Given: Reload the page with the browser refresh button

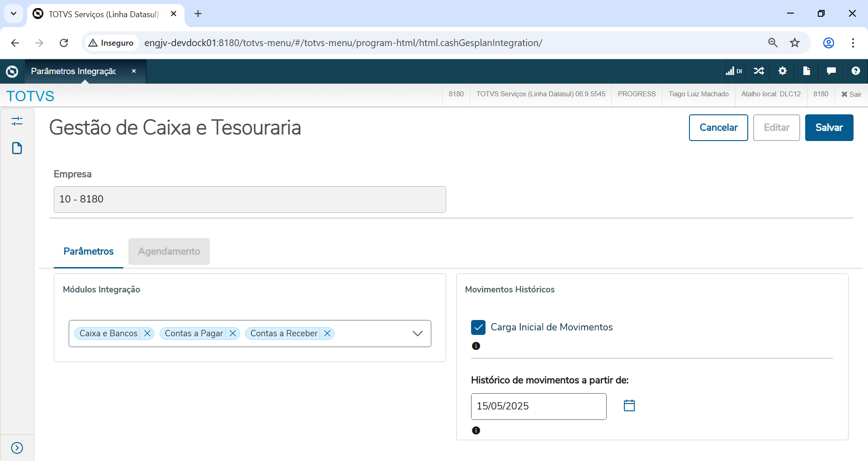Looking at the screenshot, I should point(64,43).
